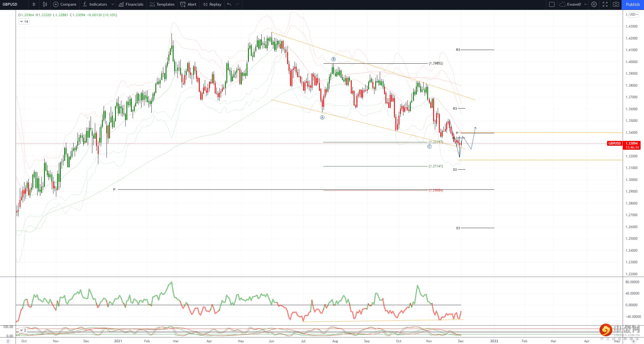
Task: Click the blue Publish button
Action: tap(633, 4)
